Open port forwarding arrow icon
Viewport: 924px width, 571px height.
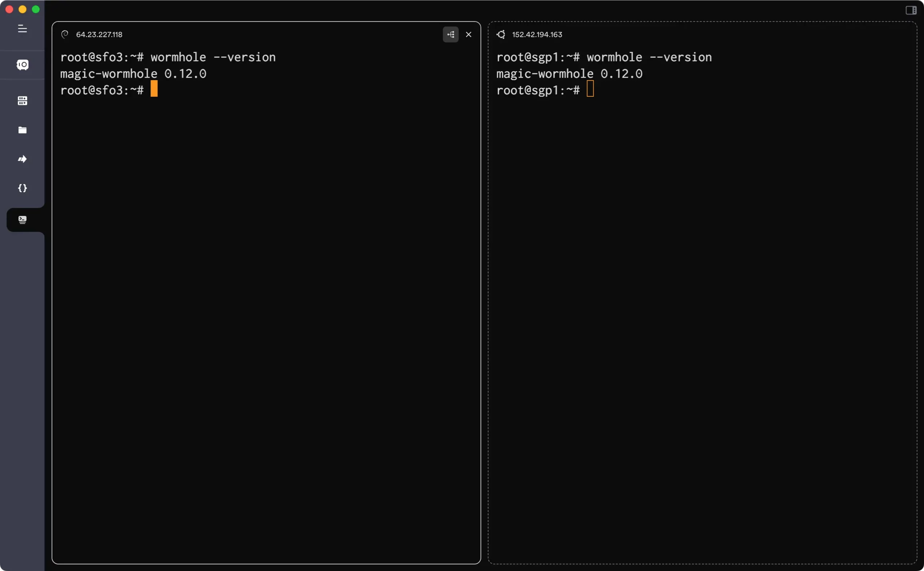[x=22, y=159]
